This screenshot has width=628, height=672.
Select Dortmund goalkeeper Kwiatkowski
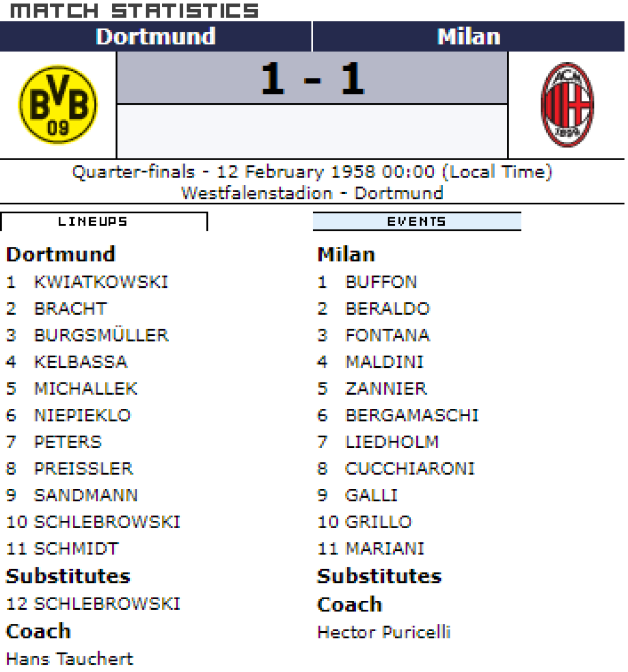tap(101, 282)
